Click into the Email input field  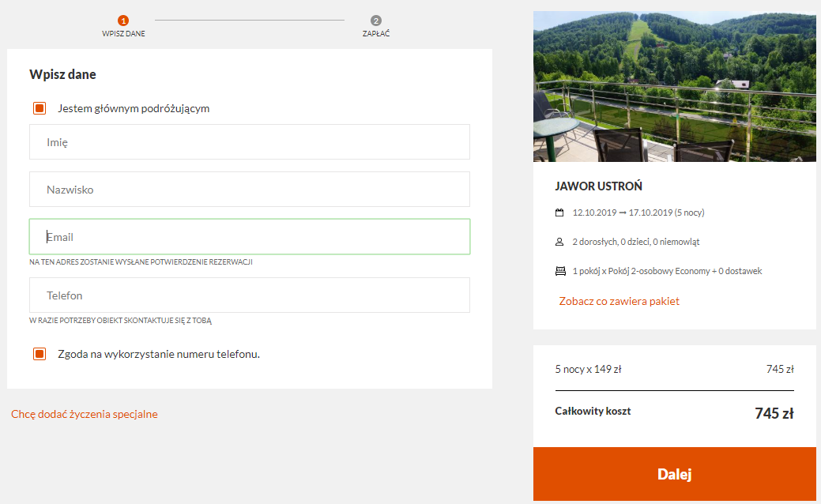[250, 236]
